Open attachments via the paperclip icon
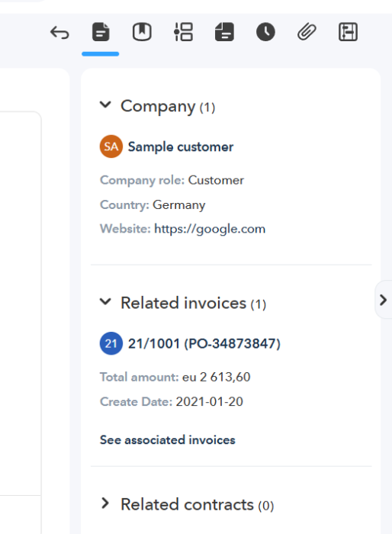This screenshot has width=392, height=534. point(307,32)
